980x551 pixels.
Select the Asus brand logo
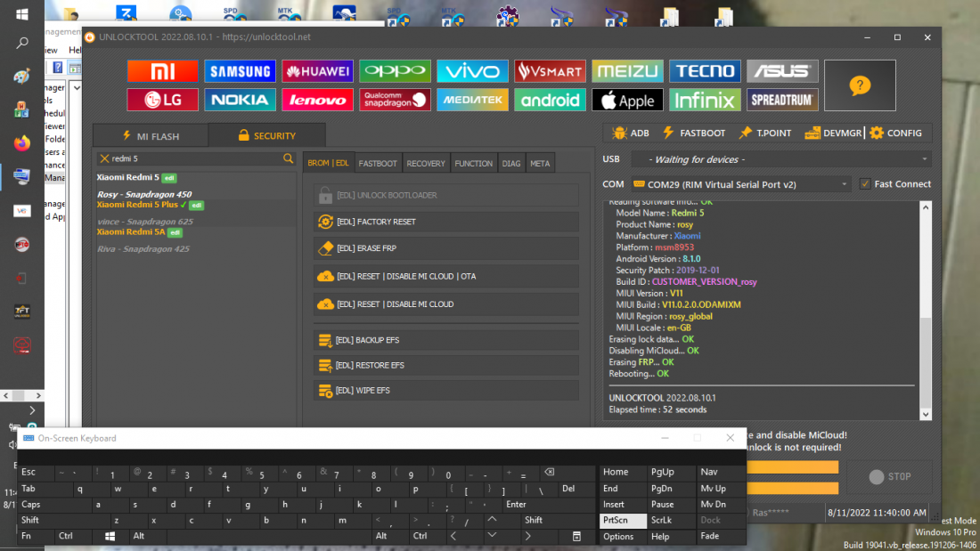(x=782, y=71)
